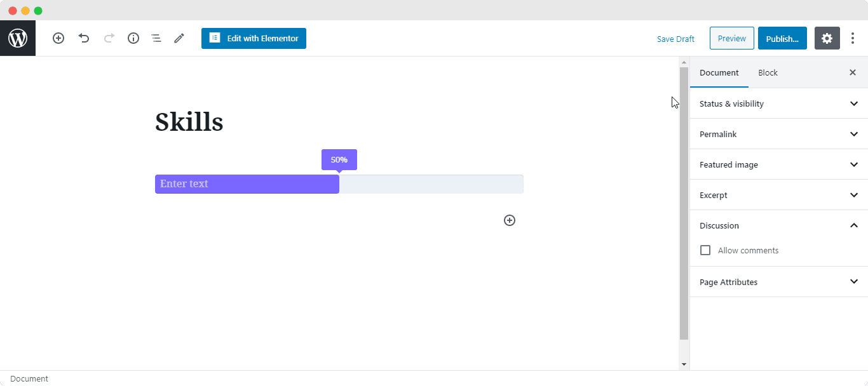
Task: Collapse the Discussion section
Action: (x=778, y=225)
